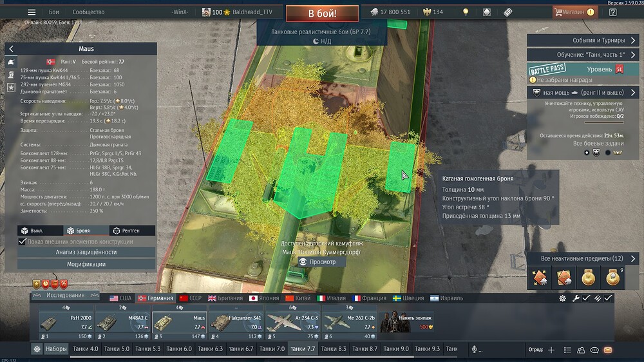Select the first orange booster item card
This screenshot has width=644, height=362.
(x=540, y=278)
